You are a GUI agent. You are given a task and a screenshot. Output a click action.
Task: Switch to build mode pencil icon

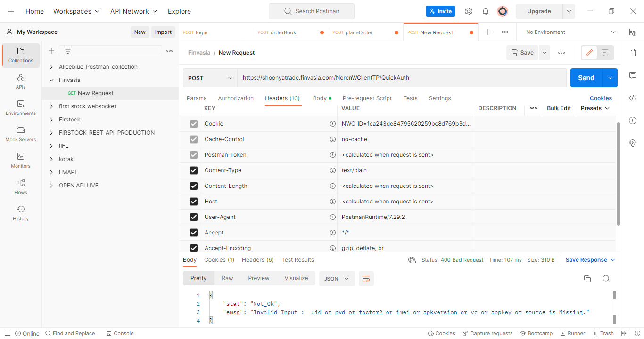pos(589,53)
